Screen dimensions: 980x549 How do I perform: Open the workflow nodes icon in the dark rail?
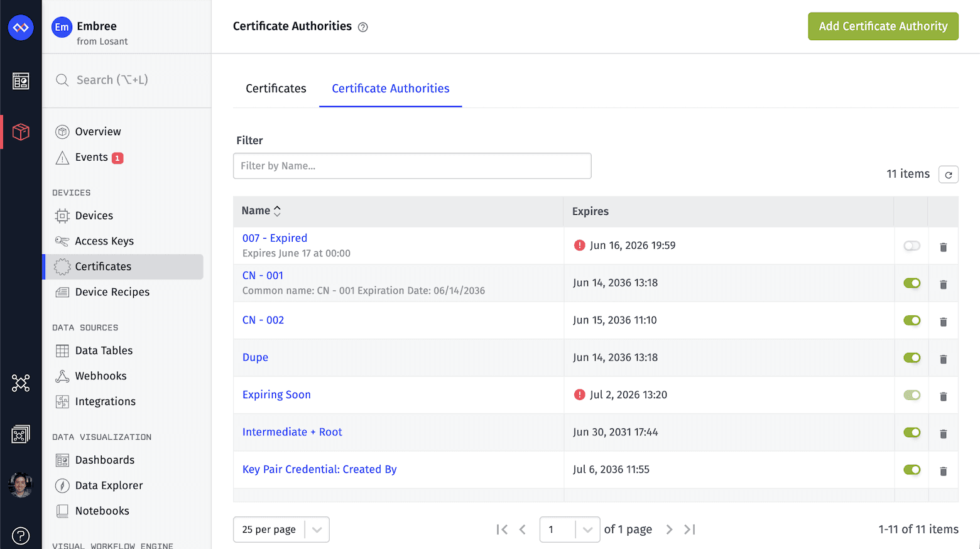(x=21, y=383)
